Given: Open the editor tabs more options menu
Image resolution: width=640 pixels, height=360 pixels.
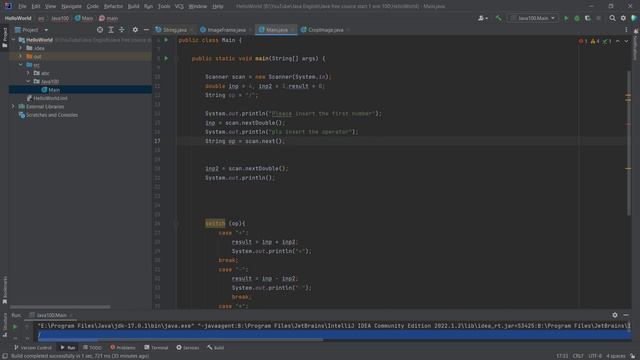Looking at the screenshot, I should (627, 30).
